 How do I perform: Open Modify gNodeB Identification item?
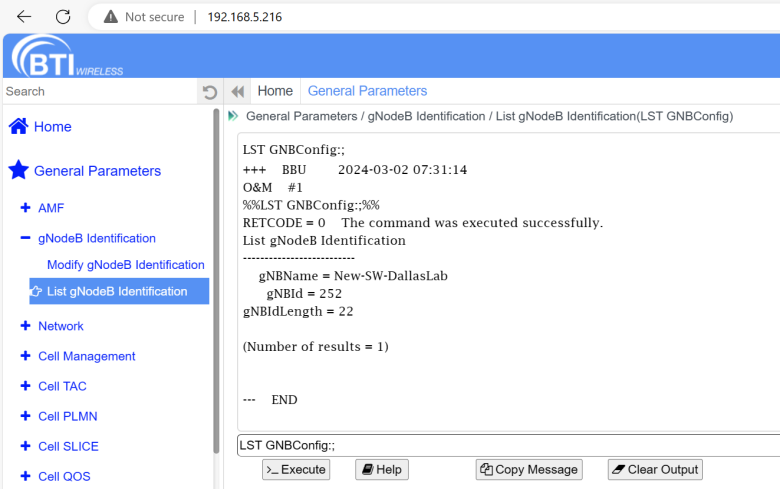coord(125,265)
